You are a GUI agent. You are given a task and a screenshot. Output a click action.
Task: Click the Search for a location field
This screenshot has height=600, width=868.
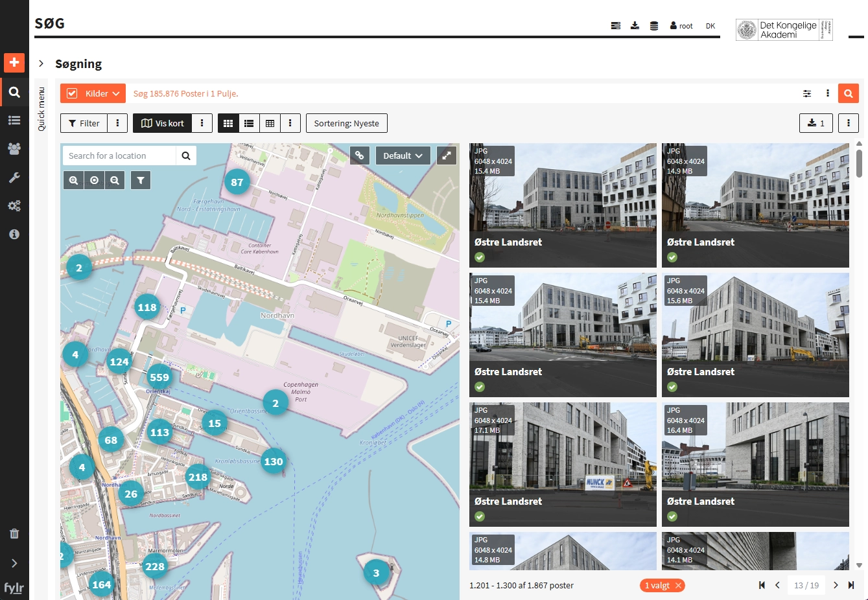[x=120, y=156]
